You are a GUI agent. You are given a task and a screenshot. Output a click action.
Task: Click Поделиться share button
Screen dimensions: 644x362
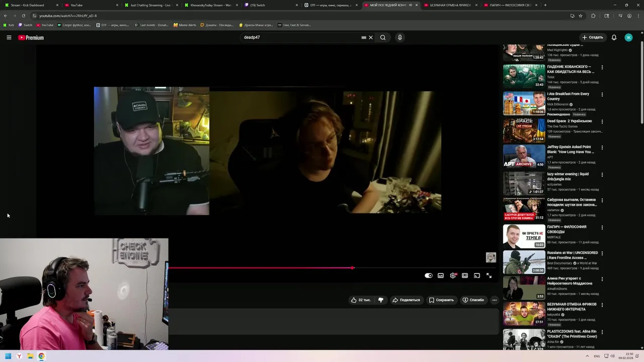coord(406,300)
